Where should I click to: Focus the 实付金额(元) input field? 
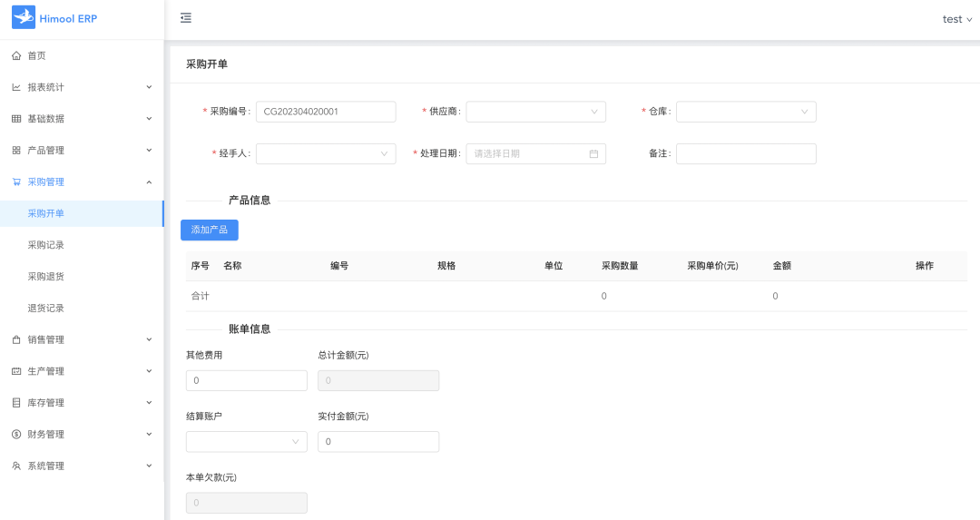(x=377, y=442)
